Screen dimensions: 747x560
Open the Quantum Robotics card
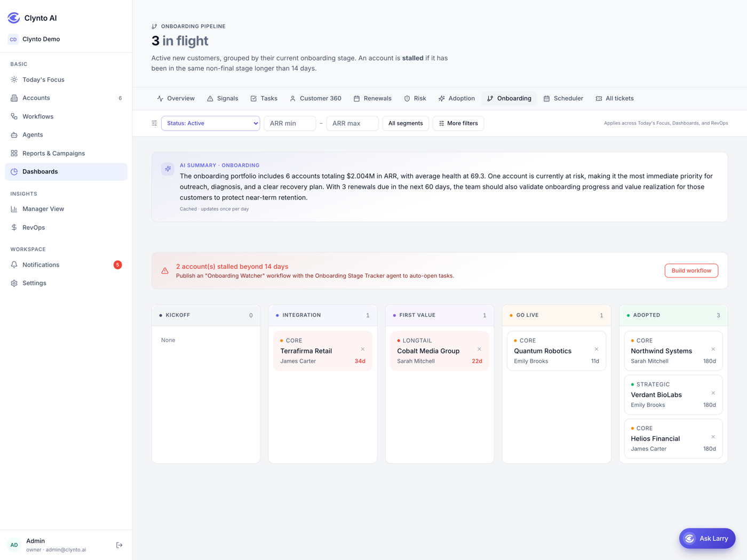click(x=557, y=351)
